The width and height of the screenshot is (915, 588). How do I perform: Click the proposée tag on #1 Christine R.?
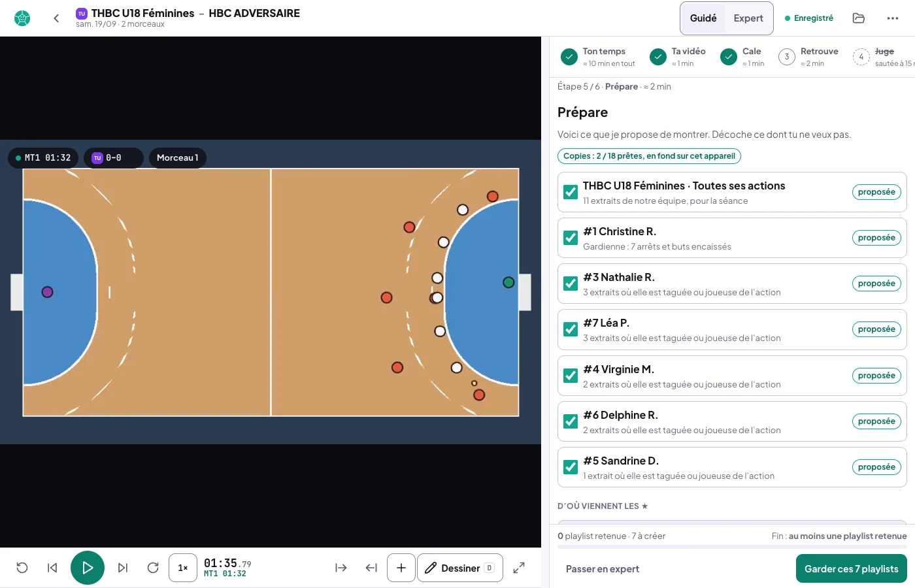[x=876, y=238]
